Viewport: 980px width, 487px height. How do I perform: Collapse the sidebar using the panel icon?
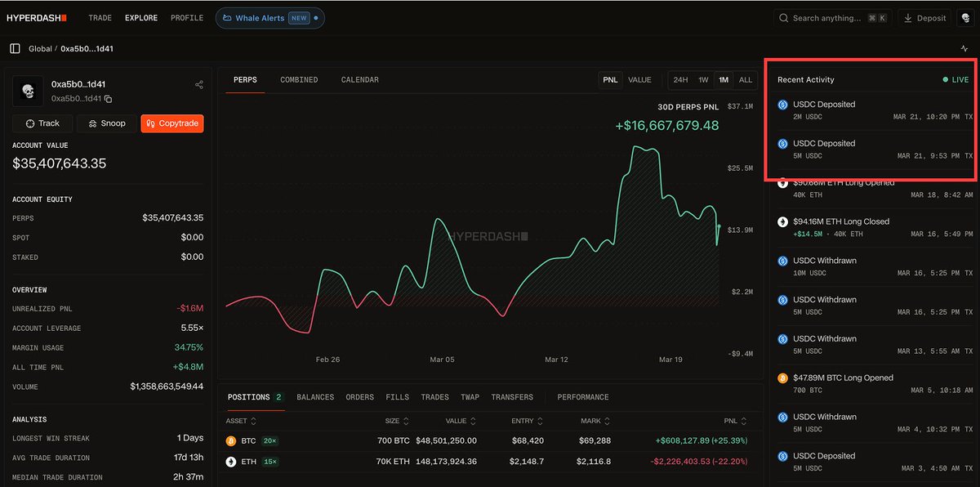click(14, 48)
